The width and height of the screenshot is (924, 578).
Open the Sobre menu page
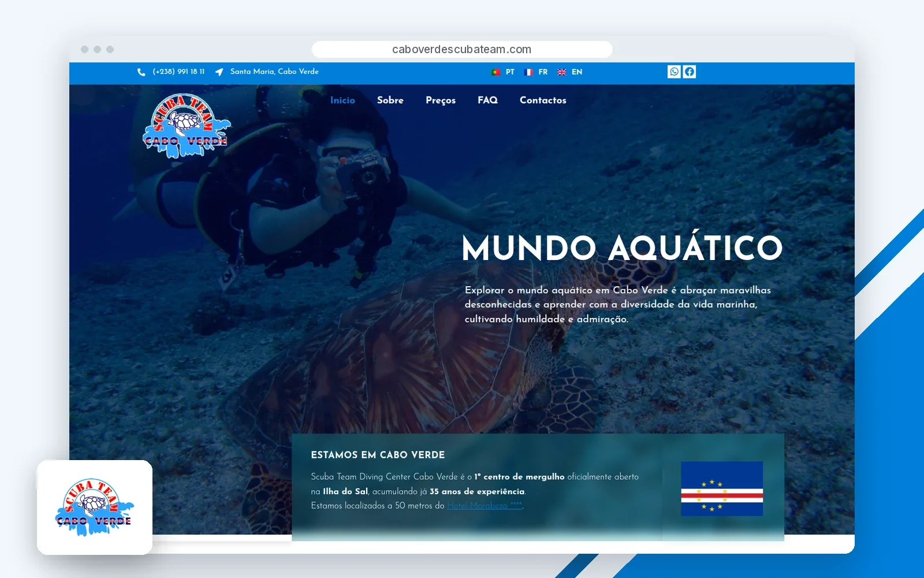390,100
